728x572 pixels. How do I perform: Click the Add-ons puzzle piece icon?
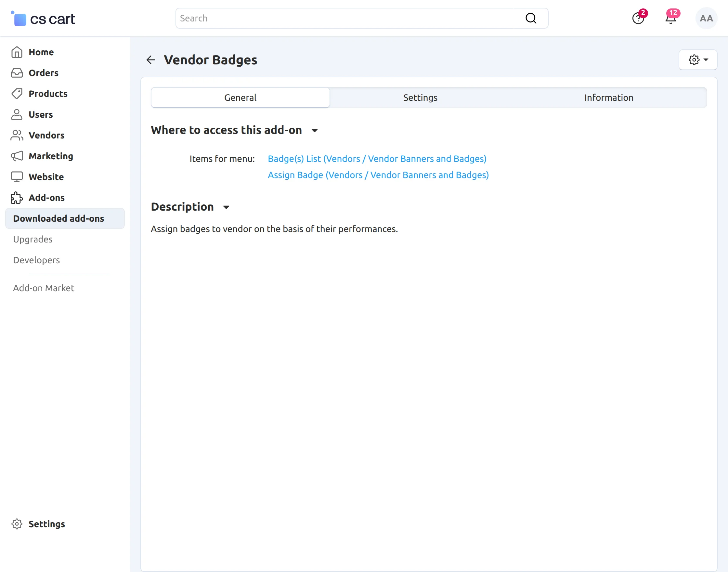pyautogui.click(x=17, y=198)
